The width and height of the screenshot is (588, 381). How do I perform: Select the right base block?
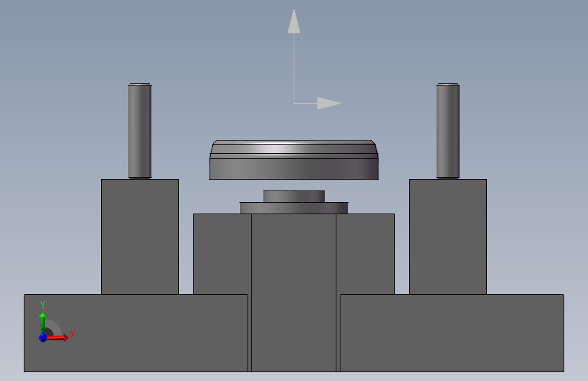pyautogui.click(x=452, y=333)
